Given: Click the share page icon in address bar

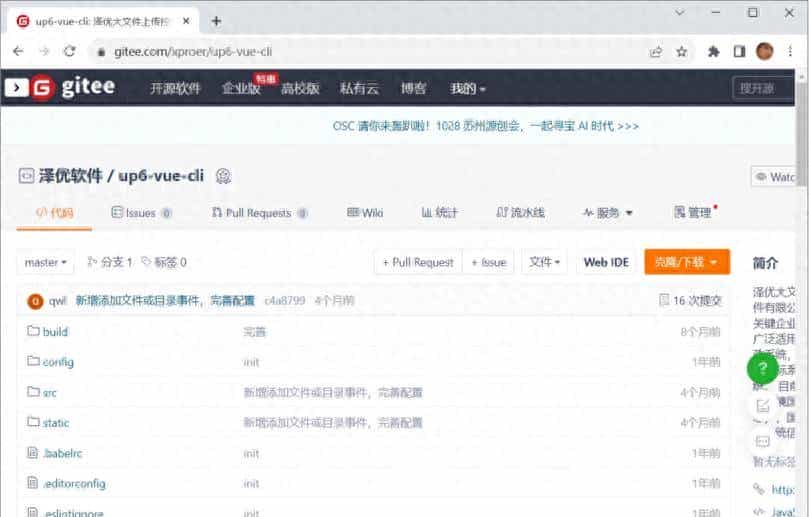Looking at the screenshot, I should point(656,52).
